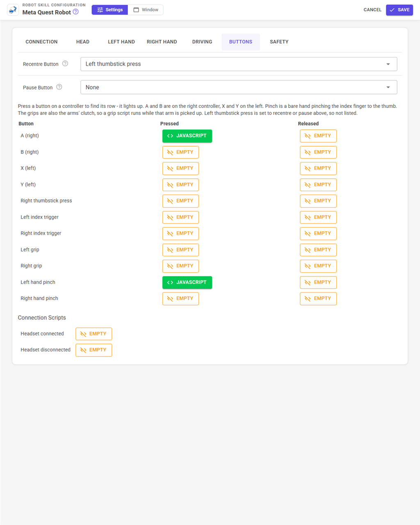Open the Connection tab
The width and height of the screenshot is (420, 525).
(x=41, y=42)
